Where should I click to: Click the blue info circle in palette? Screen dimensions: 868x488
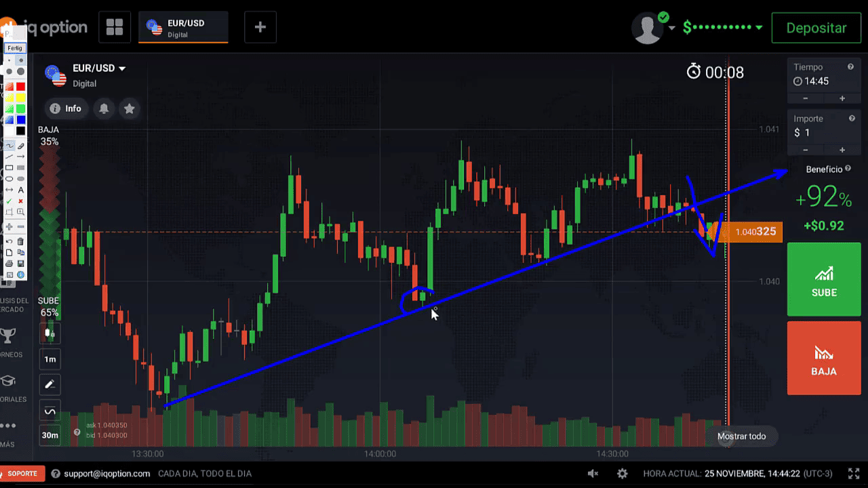click(21, 274)
